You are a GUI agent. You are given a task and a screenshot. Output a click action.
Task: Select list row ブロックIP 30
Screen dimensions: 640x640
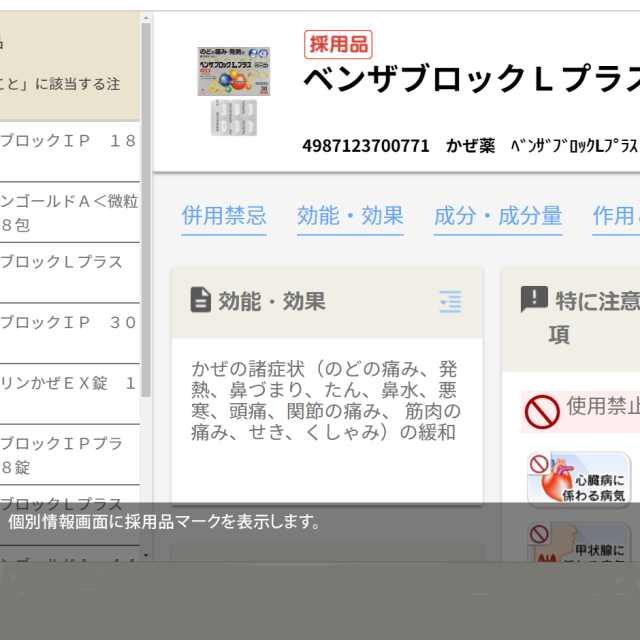point(69,333)
